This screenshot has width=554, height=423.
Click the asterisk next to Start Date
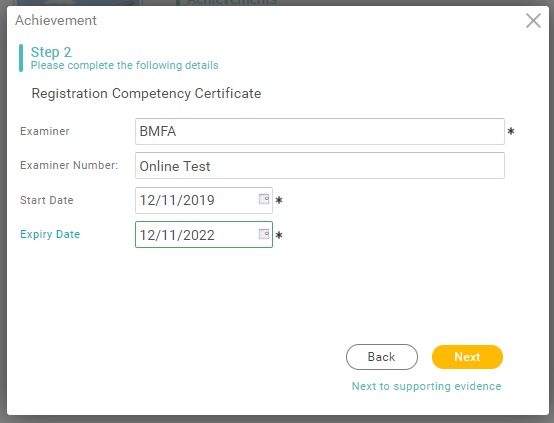(279, 200)
